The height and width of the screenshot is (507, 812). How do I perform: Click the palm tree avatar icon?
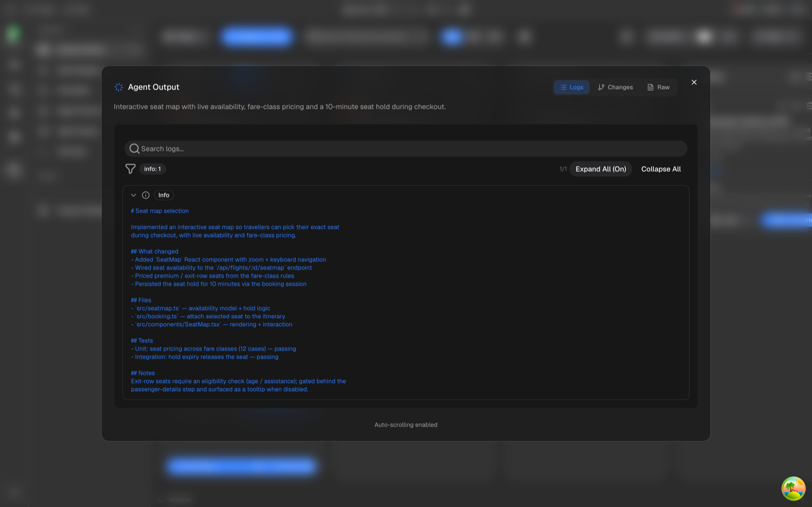pos(793,489)
